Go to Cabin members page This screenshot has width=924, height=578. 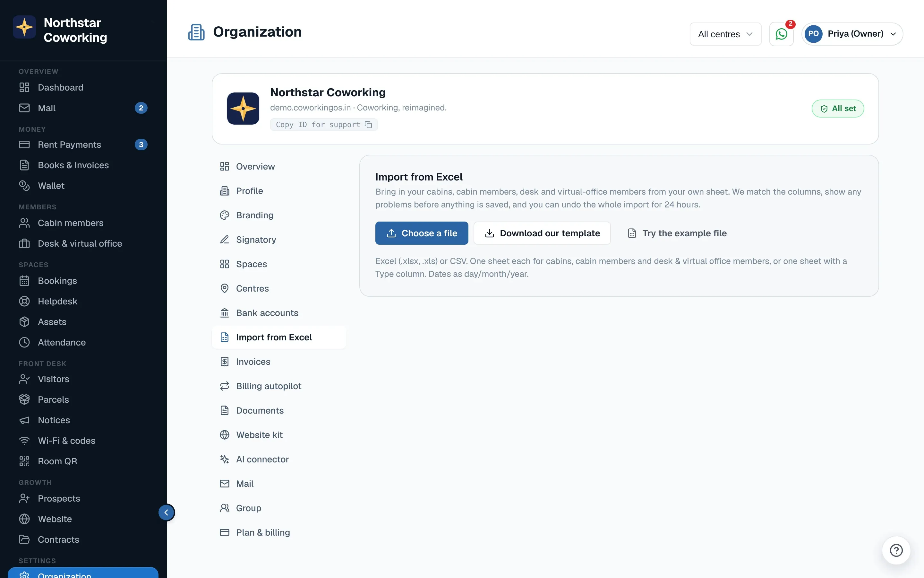pyautogui.click(x=83, y=223)
